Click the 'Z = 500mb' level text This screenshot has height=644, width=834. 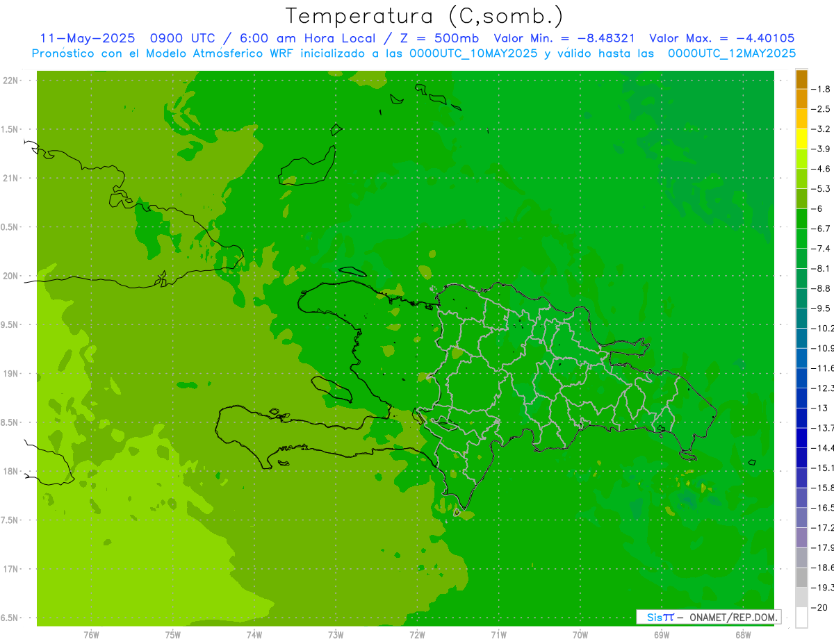click(x=436, y=38)
